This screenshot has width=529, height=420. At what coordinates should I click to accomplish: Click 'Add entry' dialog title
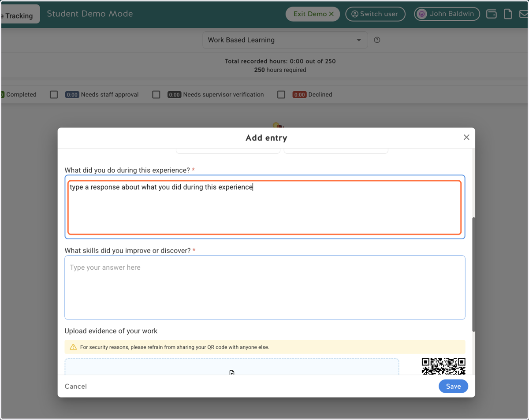[266, 138]
